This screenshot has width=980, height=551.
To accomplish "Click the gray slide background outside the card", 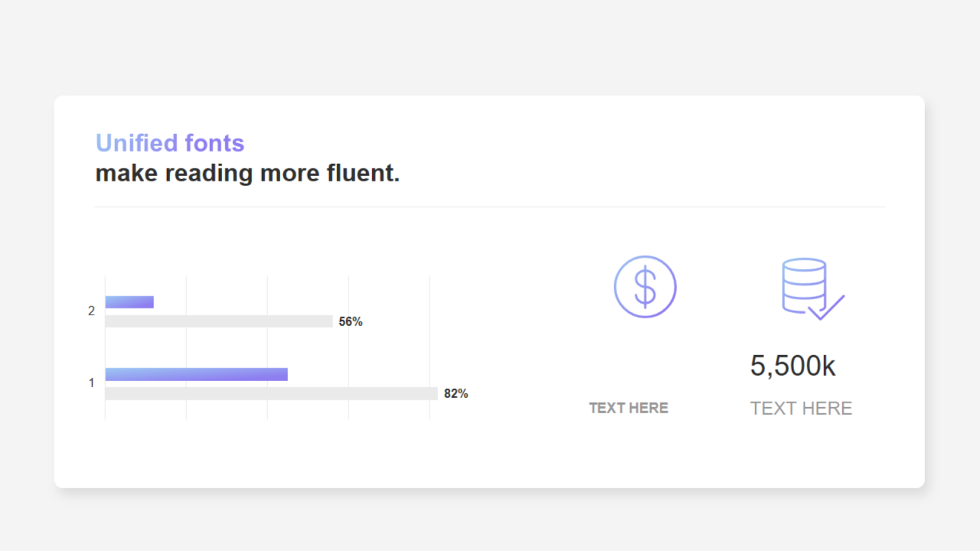I will click(x=490, y=46).
